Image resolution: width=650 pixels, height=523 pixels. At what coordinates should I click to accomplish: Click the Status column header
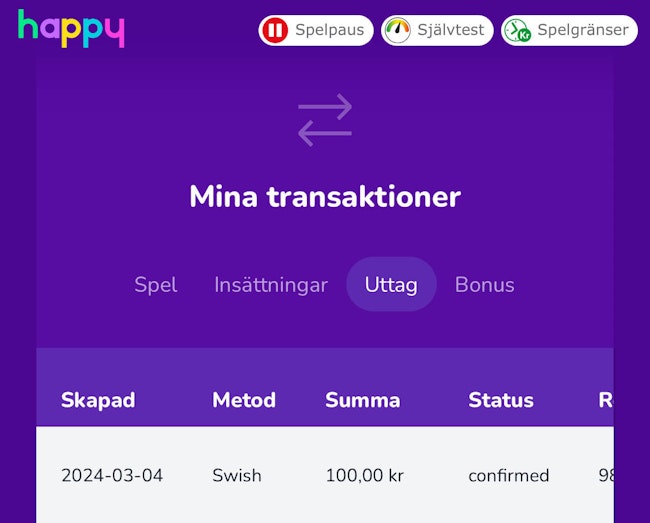tap(501, 400)
